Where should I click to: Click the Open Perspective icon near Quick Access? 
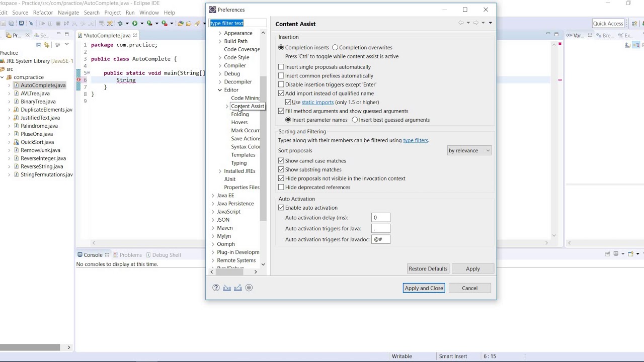click(x=634, y=24)
